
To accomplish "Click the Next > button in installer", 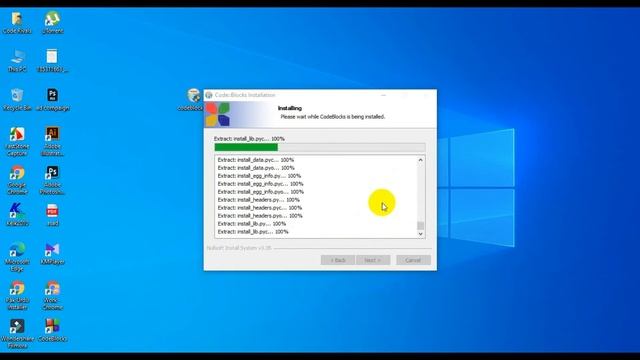I will pyautogui.click(x=373, y=260).
